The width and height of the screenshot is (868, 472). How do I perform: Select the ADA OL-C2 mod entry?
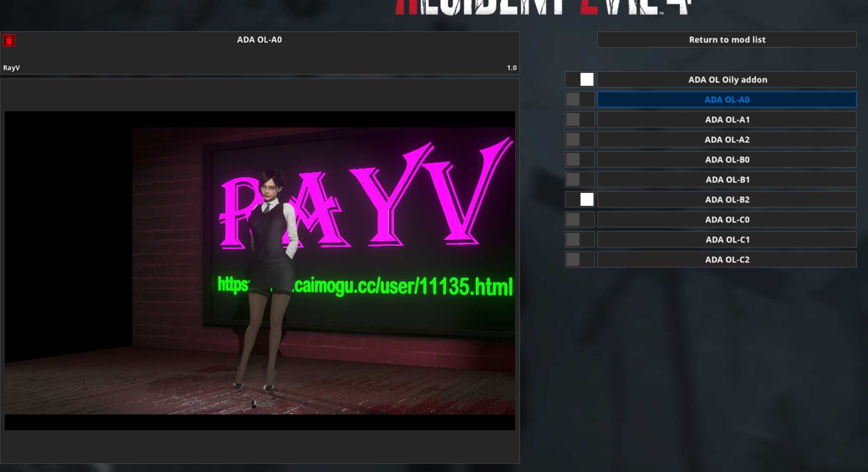[727, 259]
